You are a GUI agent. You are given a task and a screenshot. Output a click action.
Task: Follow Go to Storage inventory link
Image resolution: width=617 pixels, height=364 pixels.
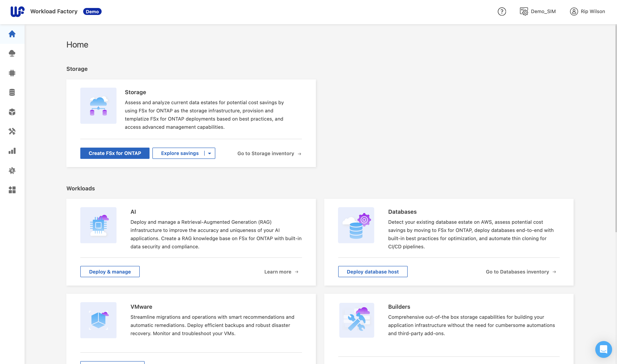pos(269,154)
